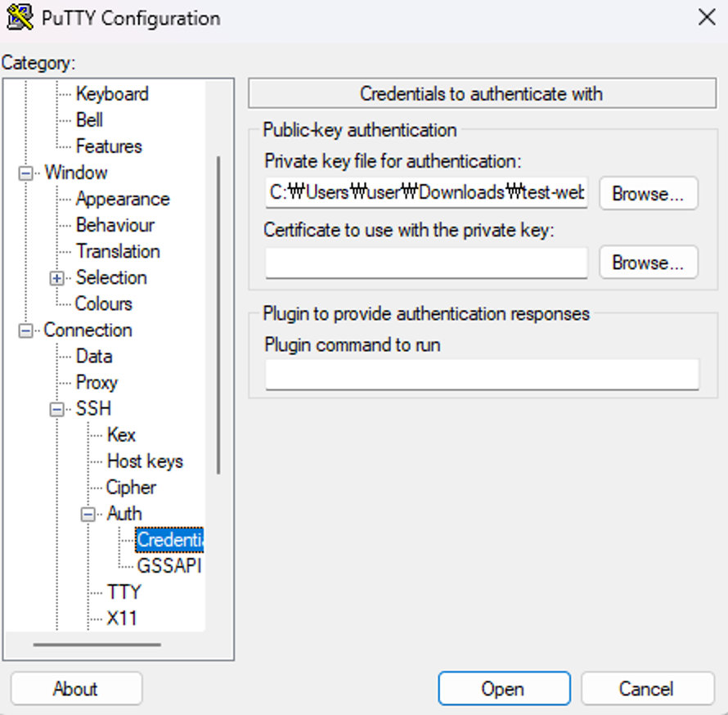728x715 pixels.
Task: Open the Data settings
Action: 94,357
